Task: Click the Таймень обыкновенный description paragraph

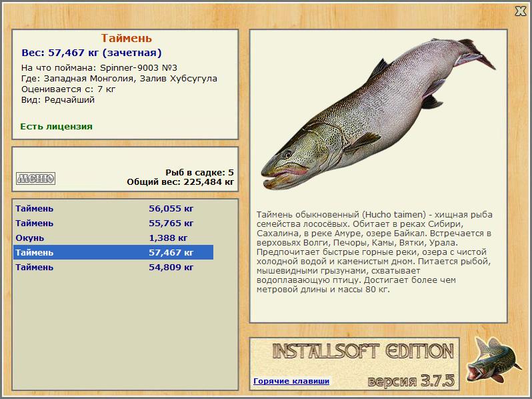Action: click(375, 252)
